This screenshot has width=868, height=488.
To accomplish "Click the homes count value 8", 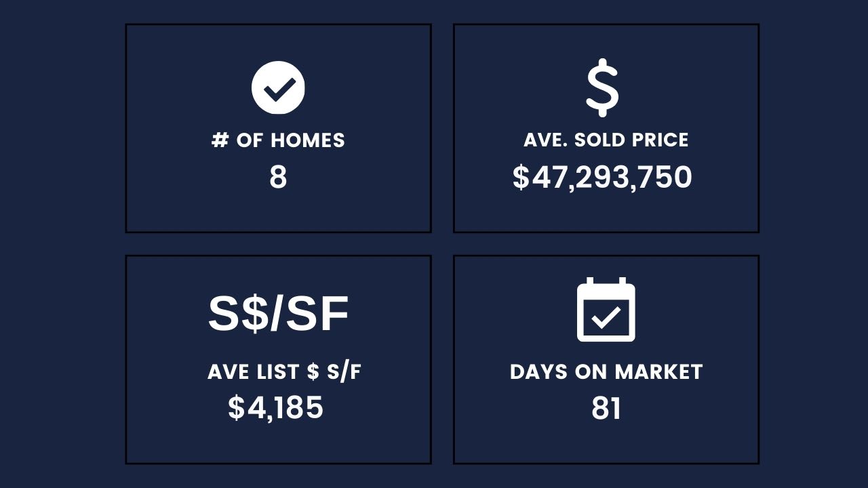I will [278, 178].
